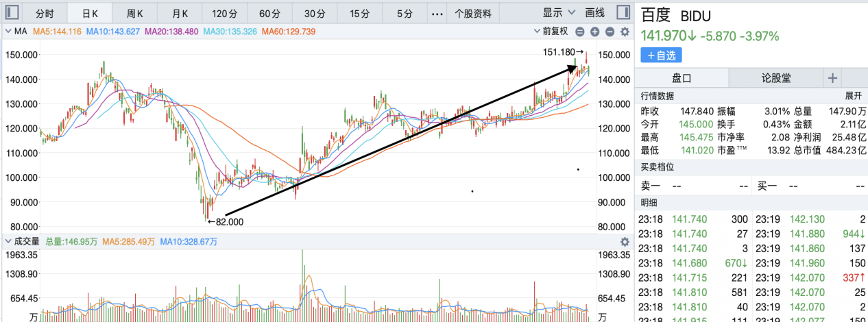The width and height of the screenshot is (868, 322).
Task: Collapse the 成交量 volume indicator chevron
Action: (8, 242)
